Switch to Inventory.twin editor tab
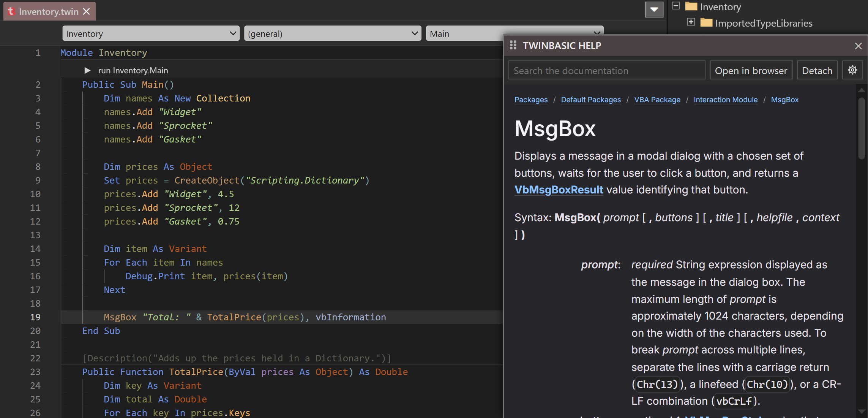This screenshot has width=868, height=418. coord(49,11)
